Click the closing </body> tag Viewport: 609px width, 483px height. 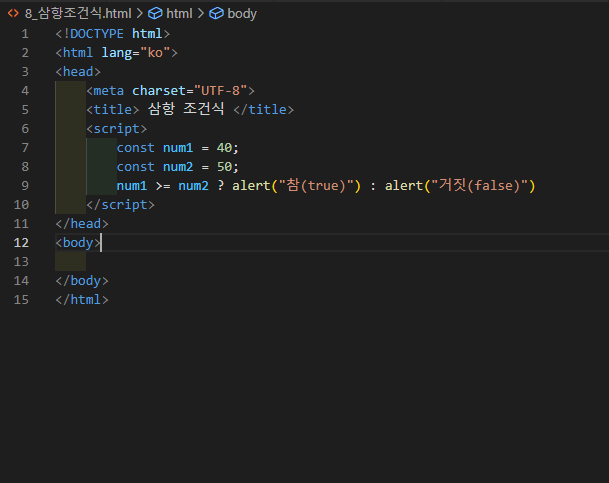[x=82, y=281]
